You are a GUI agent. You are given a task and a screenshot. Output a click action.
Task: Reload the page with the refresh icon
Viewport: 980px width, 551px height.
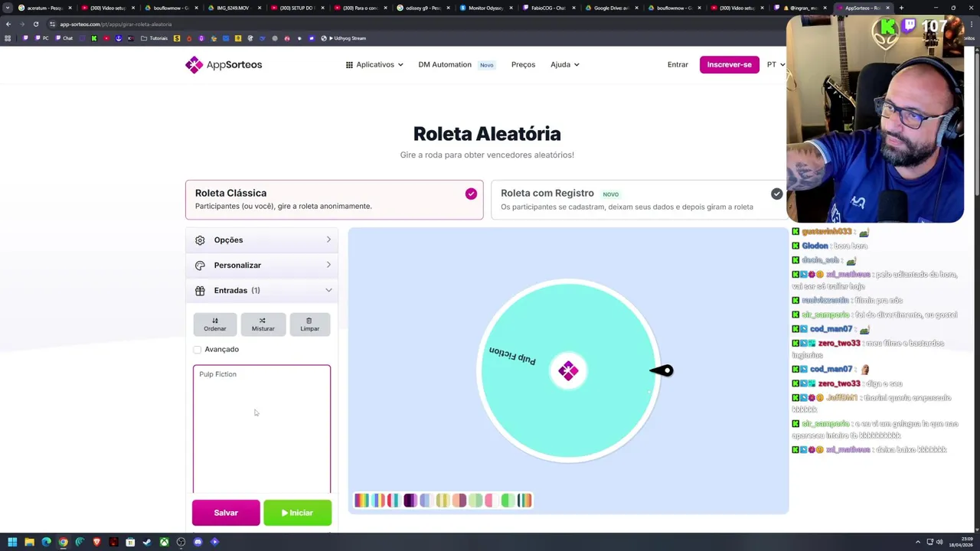click(x=35, y=24)
